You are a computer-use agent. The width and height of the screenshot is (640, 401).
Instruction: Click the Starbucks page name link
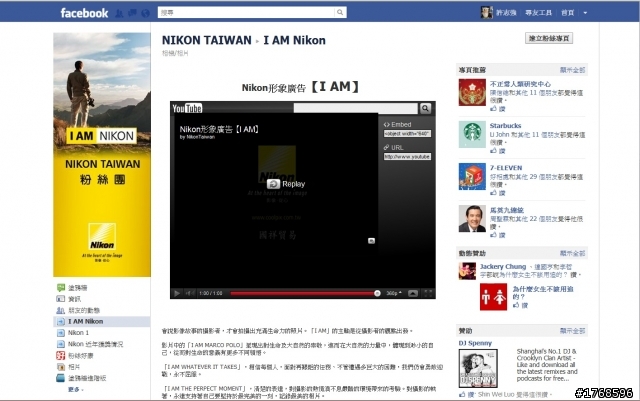(505, 126)
